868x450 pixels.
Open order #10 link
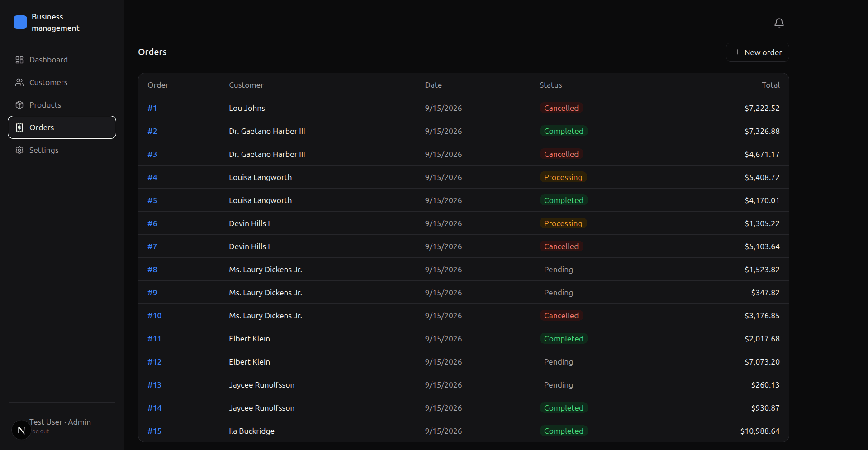coord(154,316)
